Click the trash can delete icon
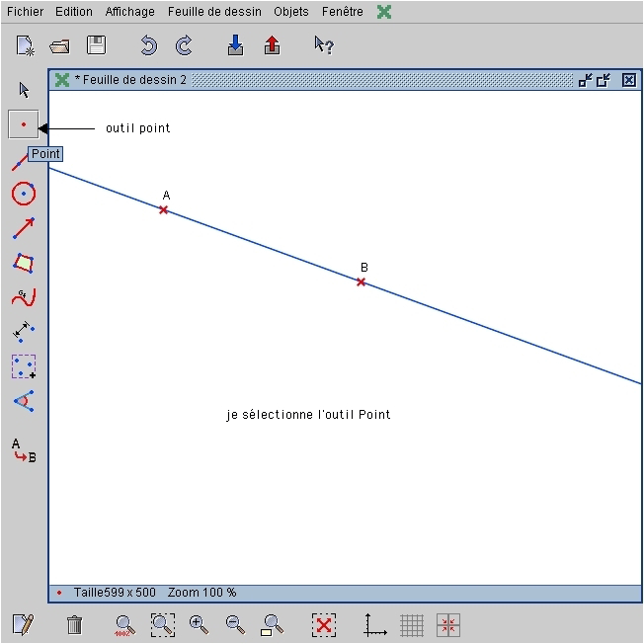Image resolution: width=644 pixels, height=644 pixels. point(74,624)
